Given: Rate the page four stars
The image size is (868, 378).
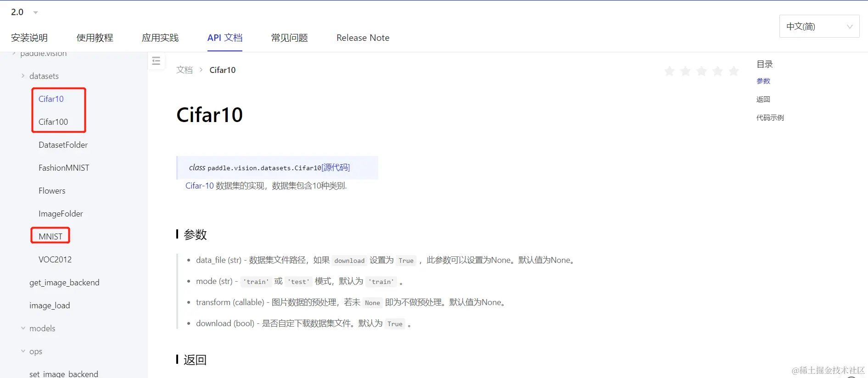Looking at the screenshot, I should point(717,71).
